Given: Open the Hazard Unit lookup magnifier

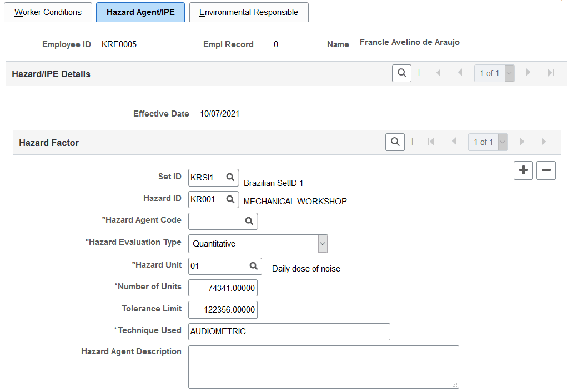Looking at the screenshot, I should coord(253,265).
